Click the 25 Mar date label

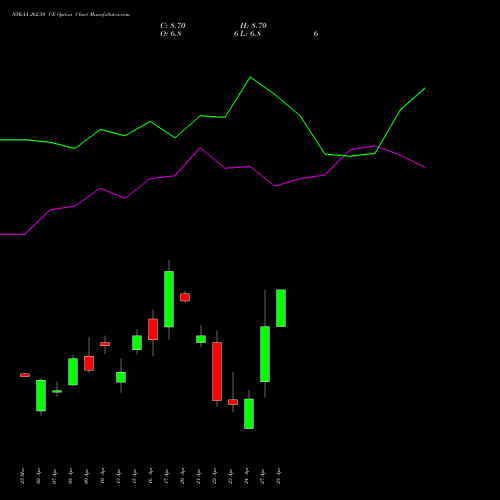(22, 476)
